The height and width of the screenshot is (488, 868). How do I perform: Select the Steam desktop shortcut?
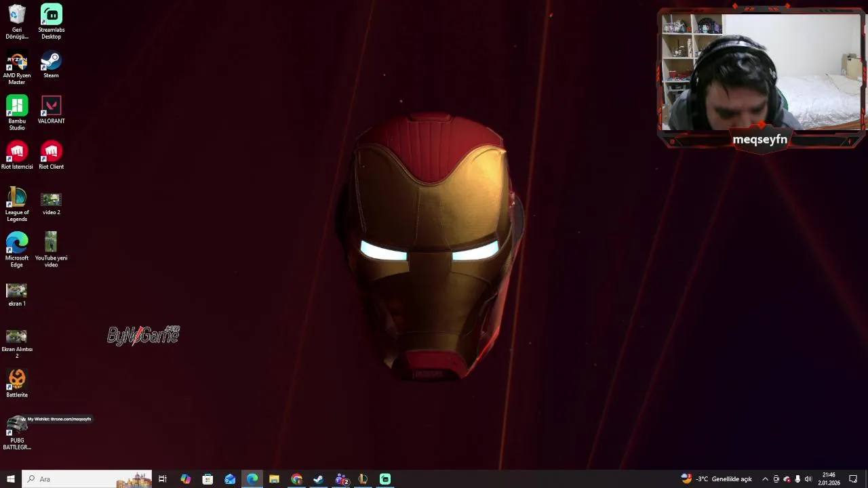51,64
